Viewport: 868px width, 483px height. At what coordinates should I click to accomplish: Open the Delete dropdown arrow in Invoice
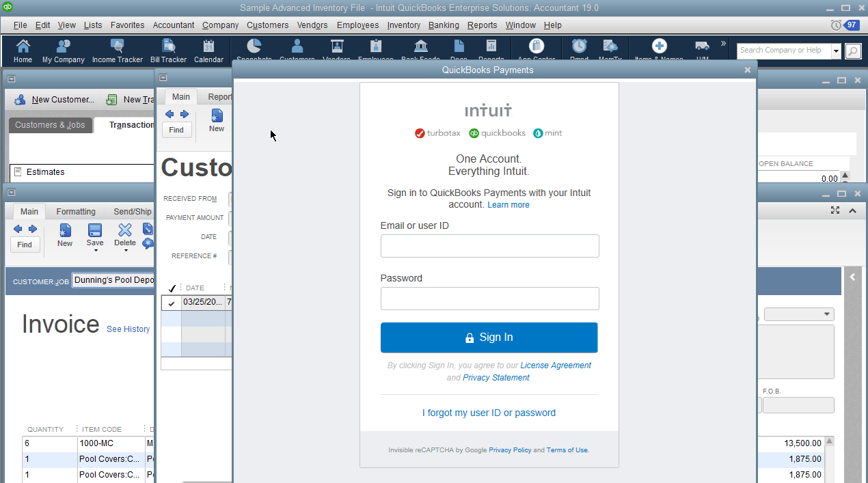point(125,251)
